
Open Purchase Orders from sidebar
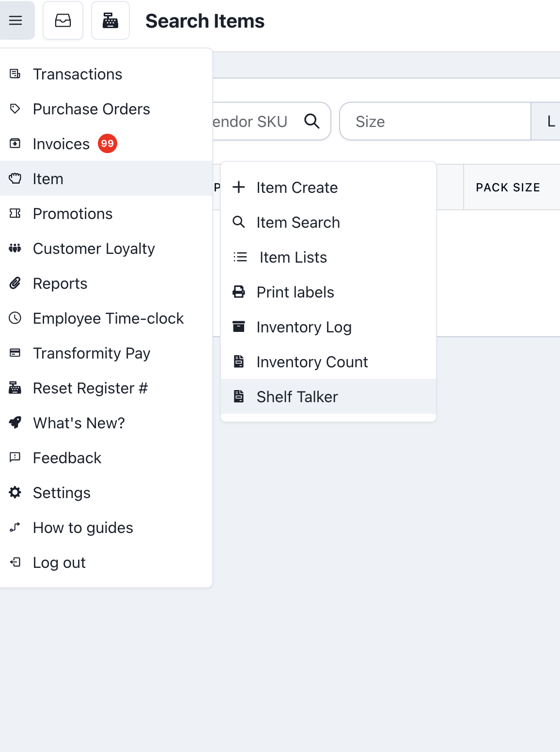(x=91, y=109)
